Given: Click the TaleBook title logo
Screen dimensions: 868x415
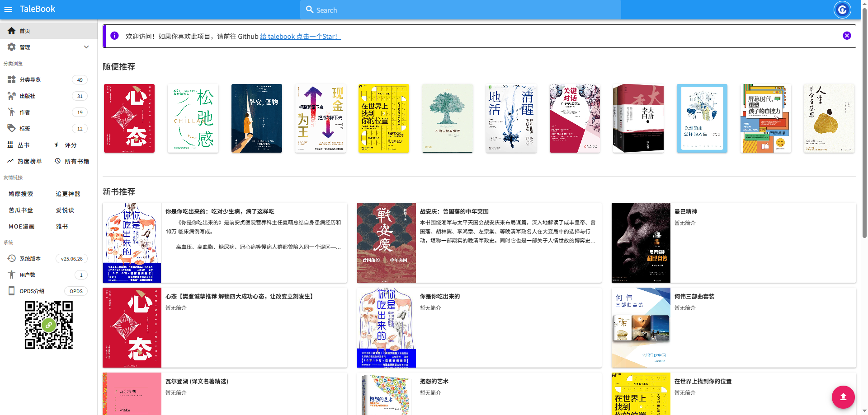Looking at the screenshot, I should [x=37, y=9].
